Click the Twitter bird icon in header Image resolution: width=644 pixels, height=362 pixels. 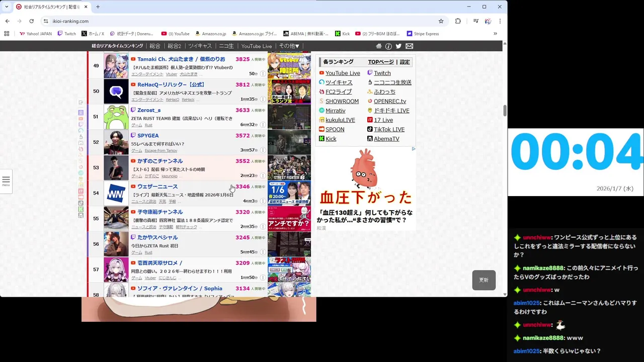coord(398,46)
